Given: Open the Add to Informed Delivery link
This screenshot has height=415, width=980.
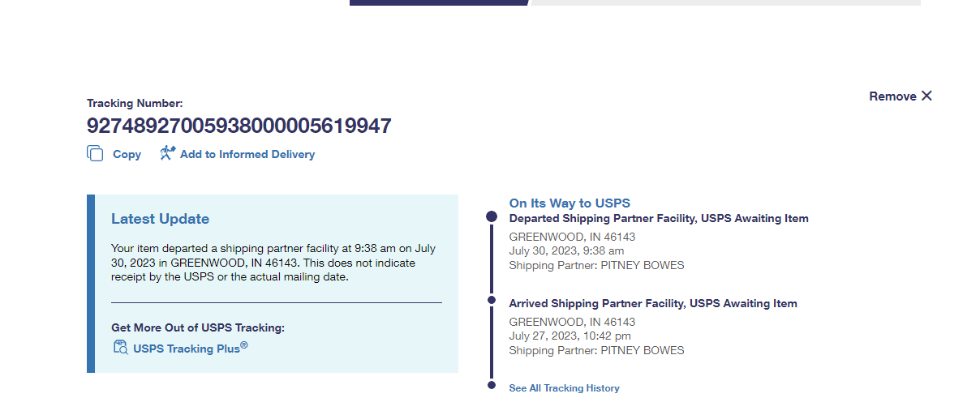Looking at the screenshot, I should click(x=247, y=154).
